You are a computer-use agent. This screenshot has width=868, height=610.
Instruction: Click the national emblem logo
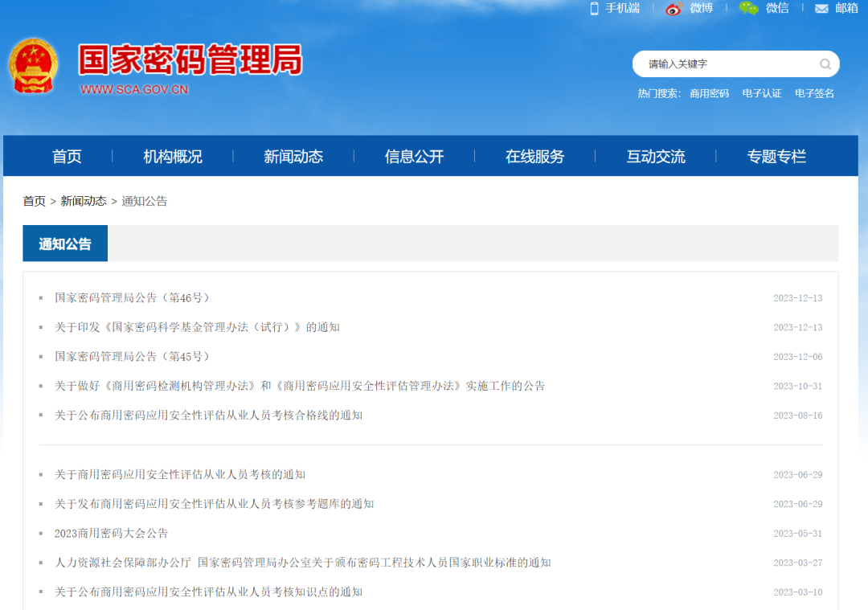(33, 66)
